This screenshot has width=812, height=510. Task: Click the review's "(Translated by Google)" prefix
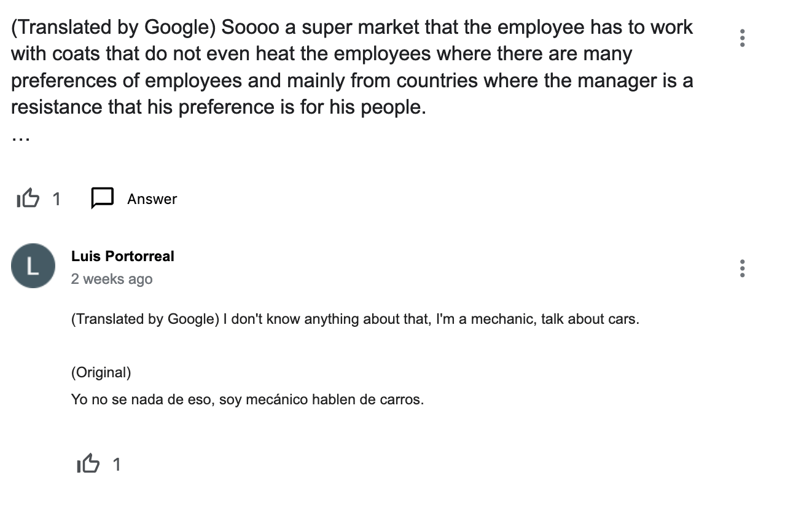click(x=113, y=28)
